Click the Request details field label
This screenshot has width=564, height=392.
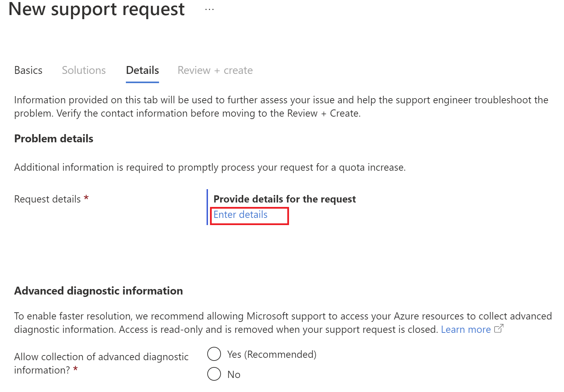(48, 199)
